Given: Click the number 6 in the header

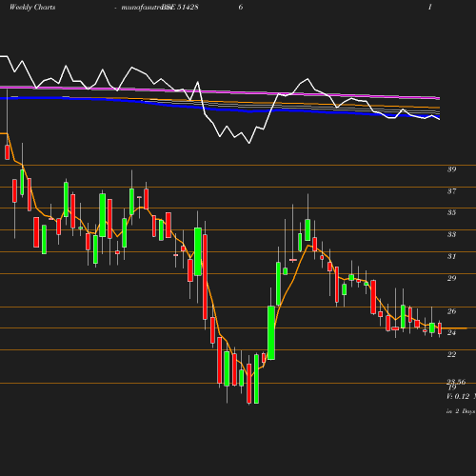Looking at the screenshot, I should (241, 7).
